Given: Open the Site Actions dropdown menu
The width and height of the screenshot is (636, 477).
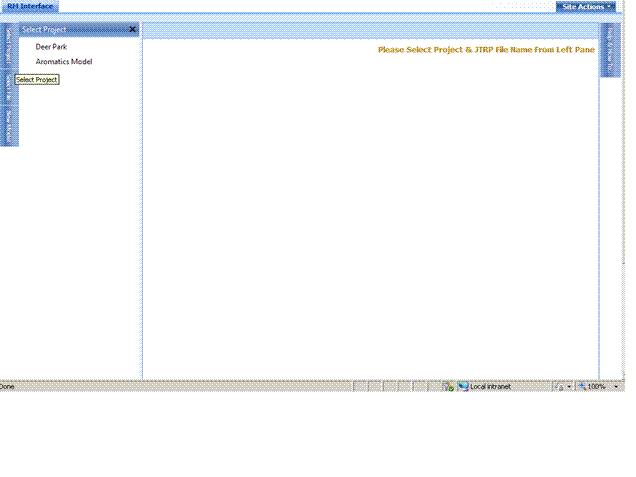Looking at the screenshot, I should pos(585,6).
